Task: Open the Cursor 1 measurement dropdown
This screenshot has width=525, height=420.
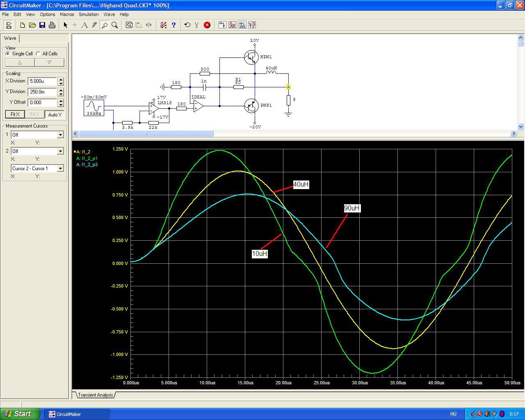Action: [x=60, y=135]
